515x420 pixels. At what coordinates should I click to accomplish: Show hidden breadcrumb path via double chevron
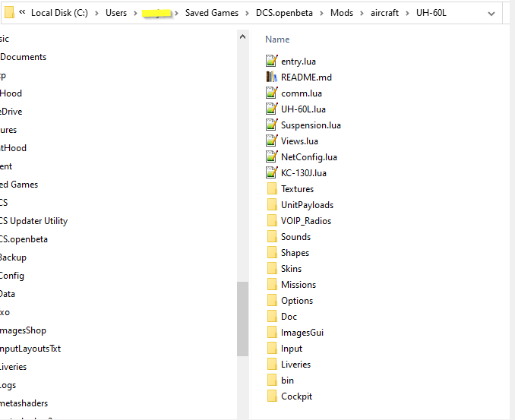(x=22, y=12)
